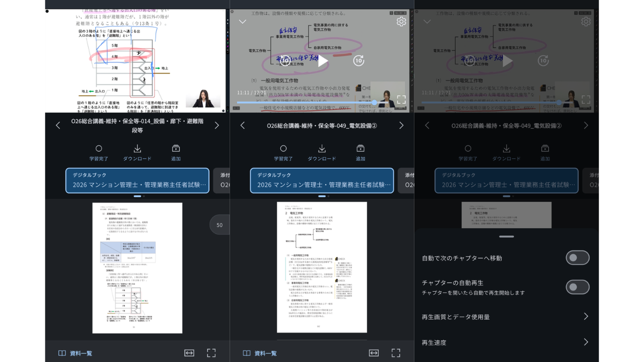Tap ダウンロード icon on the middle screen
Image resolution: width=644 pixels, height=362 pixels.
pyautogui.click(x=322, y=153)
